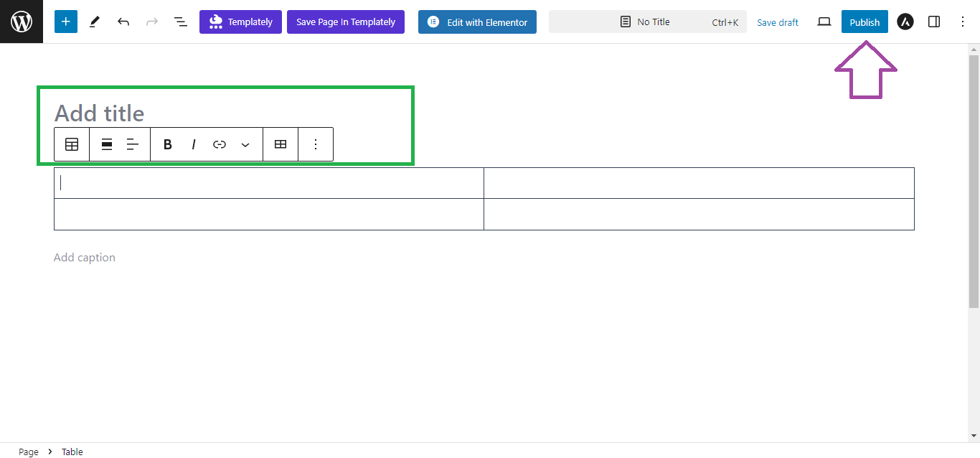Image resolution: width=980 pixels, height=458 pixels.
Task: Toggle the Settings sidebar panel
Action: pos(934,22)
